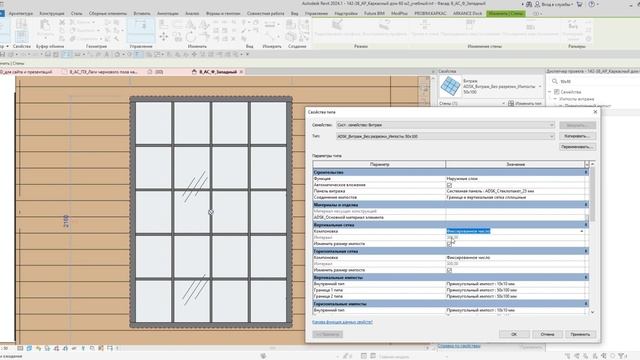The height and width of the screenshot is (360, 640).
Task: Select the Align tool in the Modify panel
Action: pos(164,24)
